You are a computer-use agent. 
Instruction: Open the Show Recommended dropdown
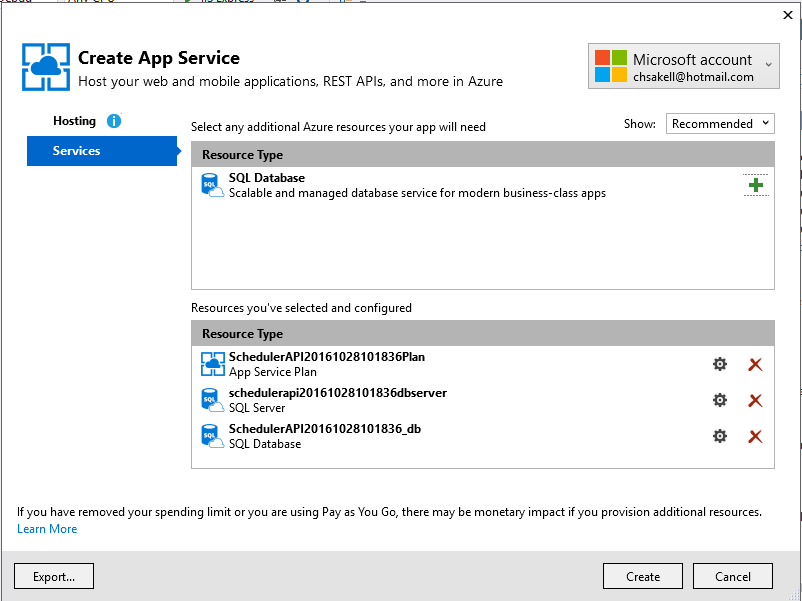click(720, 124)
